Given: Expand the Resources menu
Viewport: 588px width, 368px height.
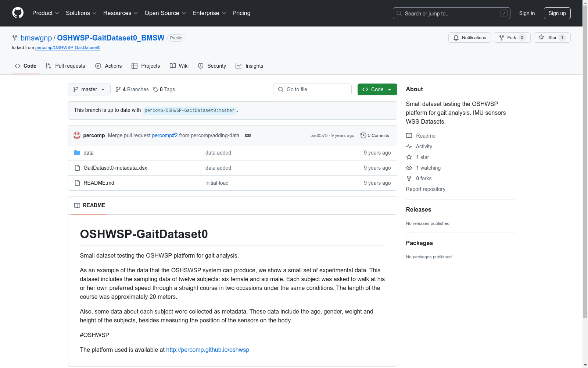Looking at the screenshot, I should coord(121,13).
